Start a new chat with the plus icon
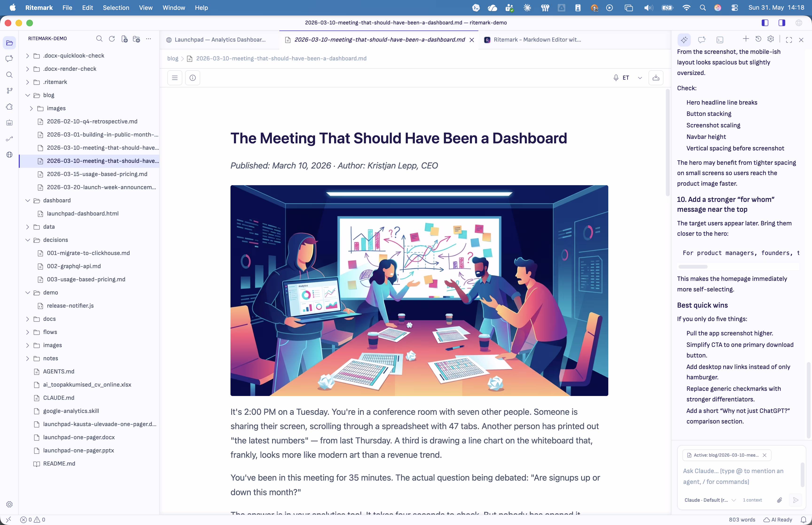The image size is (812, 525). pyautogui.click(x=746, y=39)
